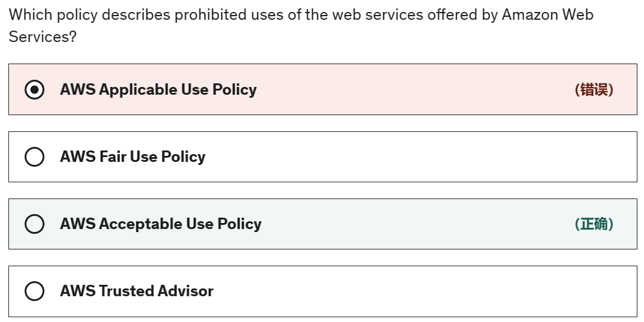Click blank space inside Fair Use Policy option box
Viewport: 644px width, 322px height.
point(420,157)
